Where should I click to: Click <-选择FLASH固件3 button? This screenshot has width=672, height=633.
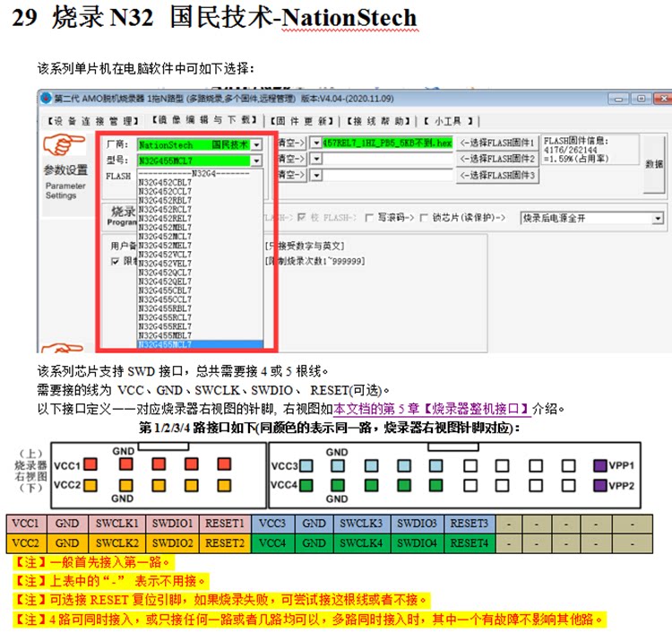(497, 175)
